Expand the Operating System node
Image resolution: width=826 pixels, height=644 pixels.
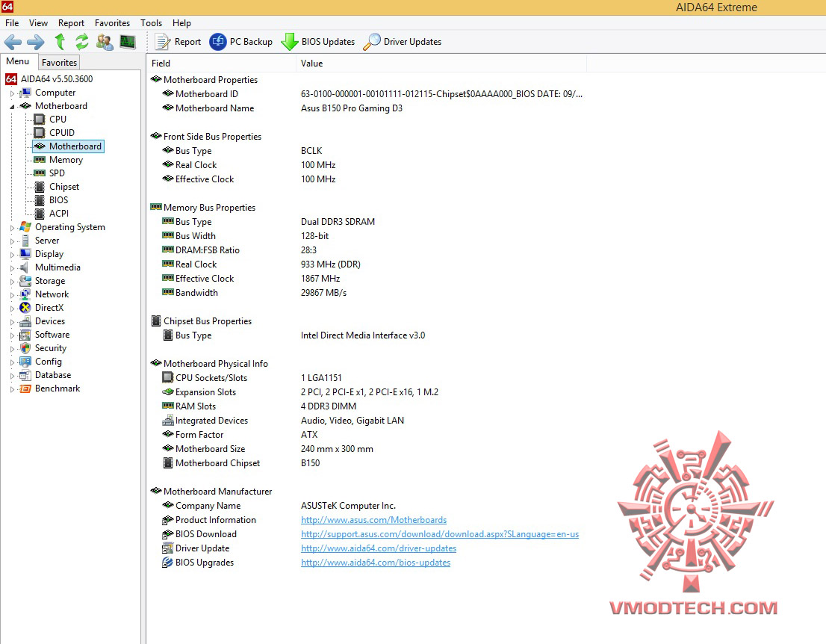point(12,228)
